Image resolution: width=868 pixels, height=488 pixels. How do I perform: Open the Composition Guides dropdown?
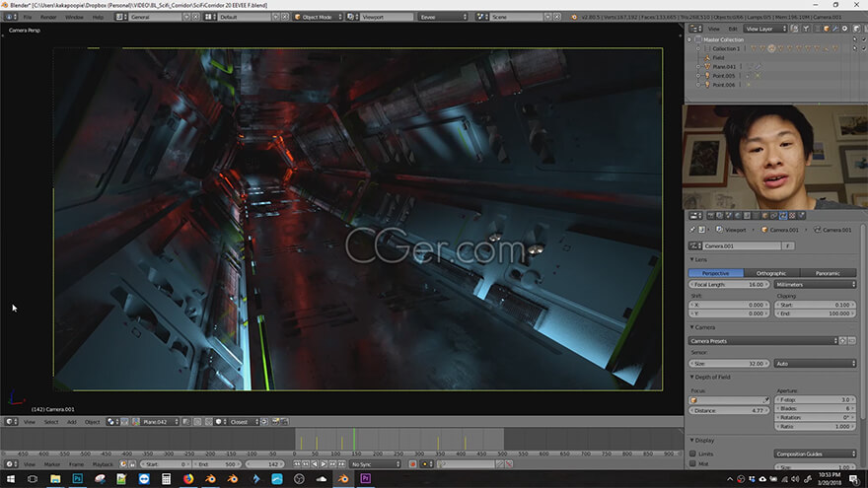point(815,453)
